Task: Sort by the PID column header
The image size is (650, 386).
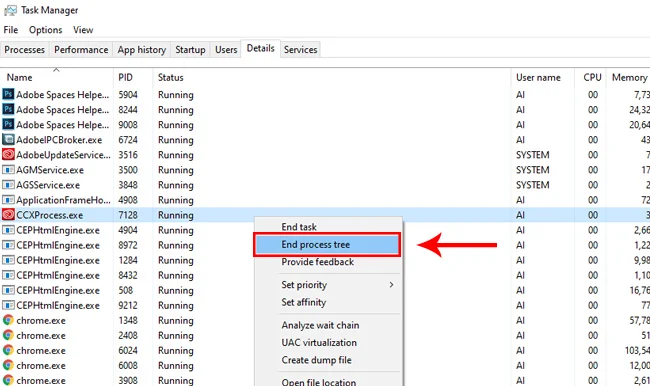Action: [x=133, y=78]
